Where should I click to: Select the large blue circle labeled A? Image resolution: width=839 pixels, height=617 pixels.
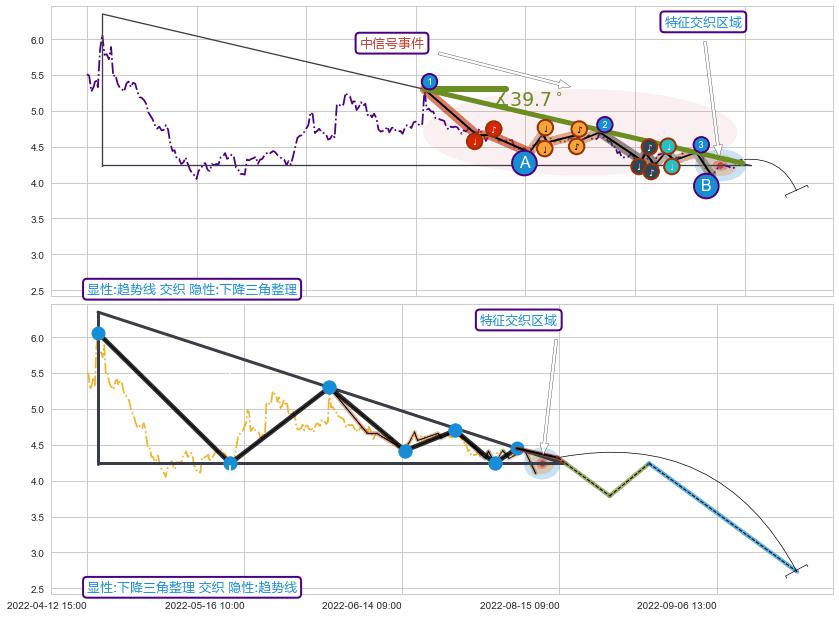525,163
